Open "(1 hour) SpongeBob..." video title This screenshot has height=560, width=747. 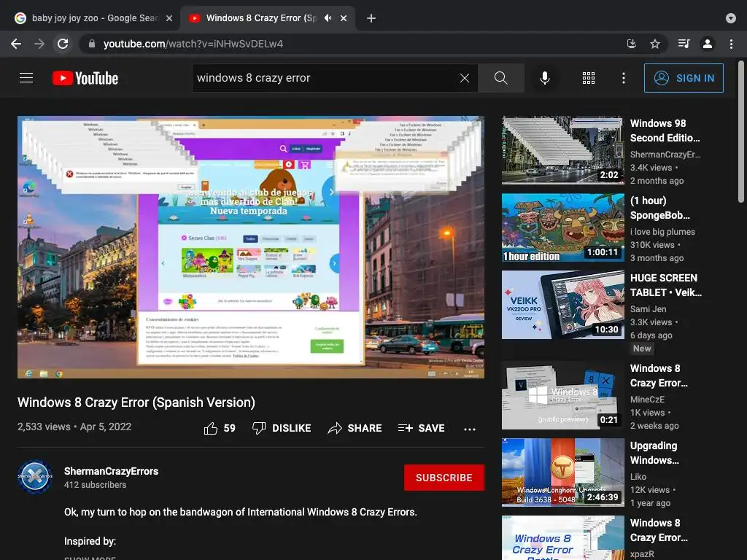point(659,208)
